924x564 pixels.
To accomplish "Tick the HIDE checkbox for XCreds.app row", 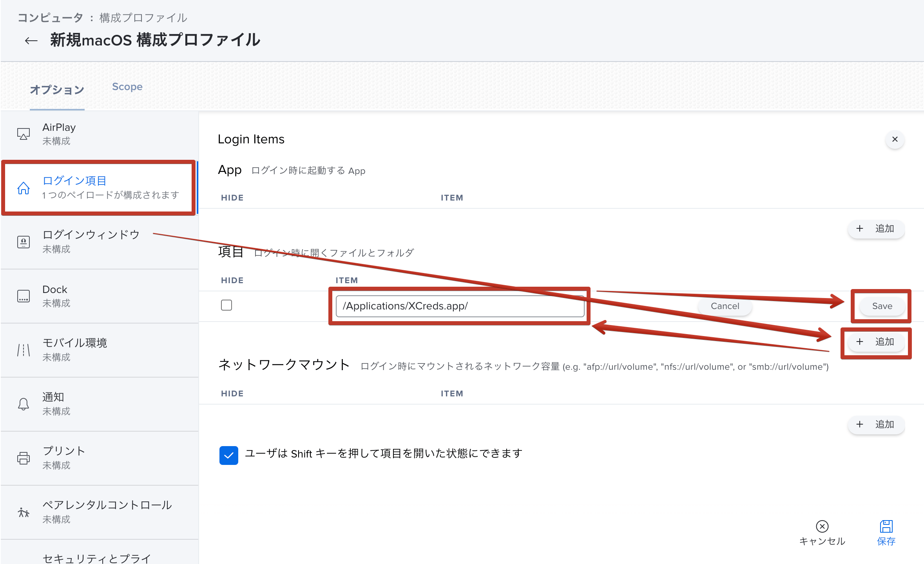I will 226,305.
